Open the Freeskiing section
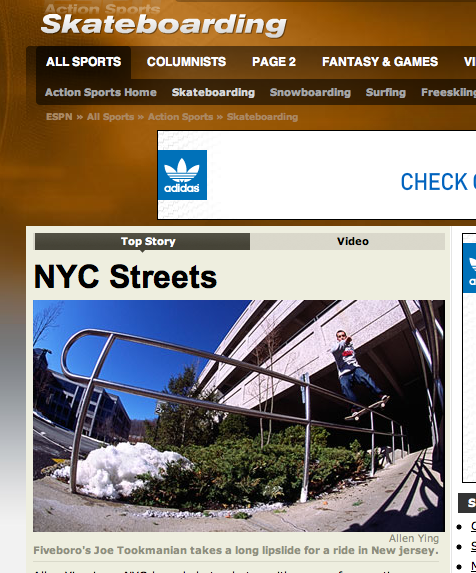476x573 pixels. pos(448,92)
